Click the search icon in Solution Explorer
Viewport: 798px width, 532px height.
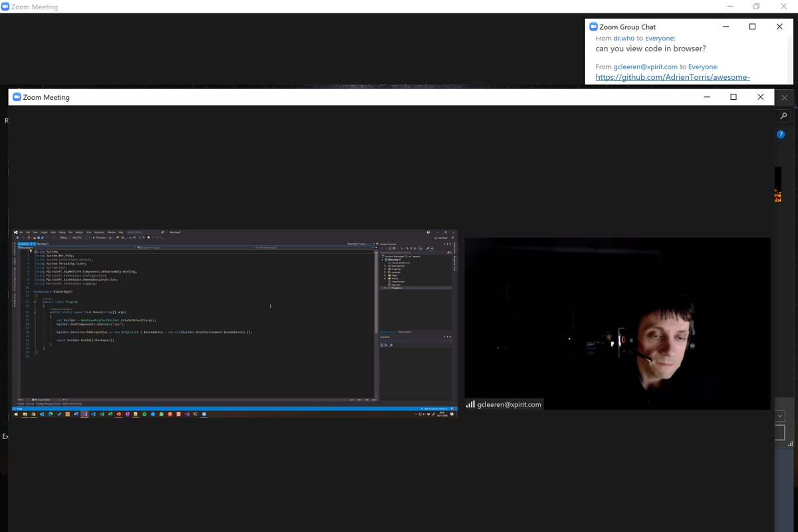[448, 252]
